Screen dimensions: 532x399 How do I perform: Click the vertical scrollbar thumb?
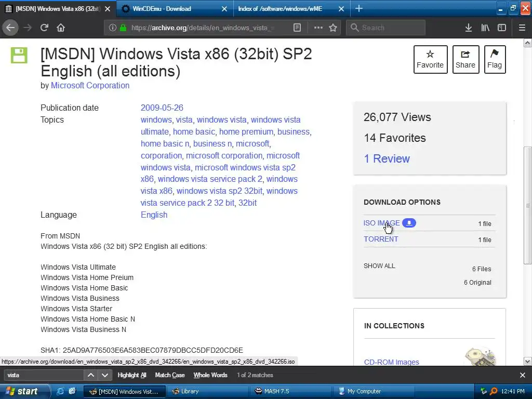(528, 205)
